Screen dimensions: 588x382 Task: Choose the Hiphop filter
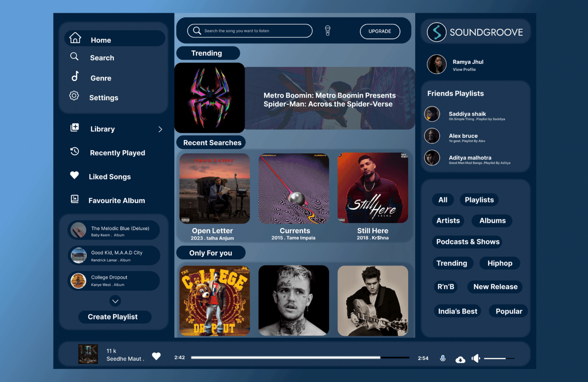point(500,263)
